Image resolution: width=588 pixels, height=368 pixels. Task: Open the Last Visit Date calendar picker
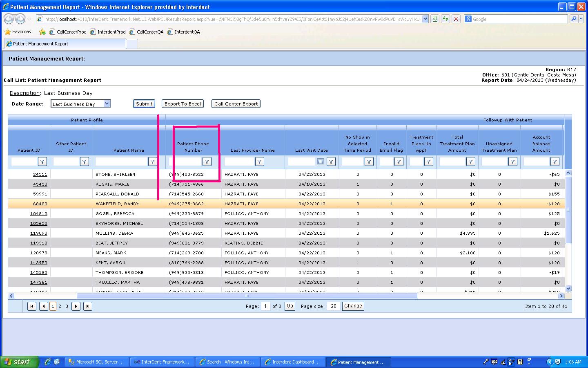[x=321, y=162]
